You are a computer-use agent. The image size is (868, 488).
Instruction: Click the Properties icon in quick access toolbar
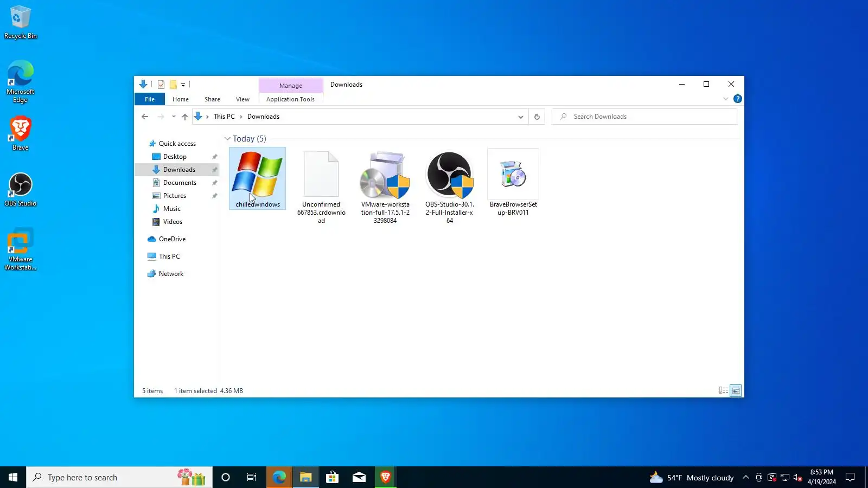[x=161, y=85]
